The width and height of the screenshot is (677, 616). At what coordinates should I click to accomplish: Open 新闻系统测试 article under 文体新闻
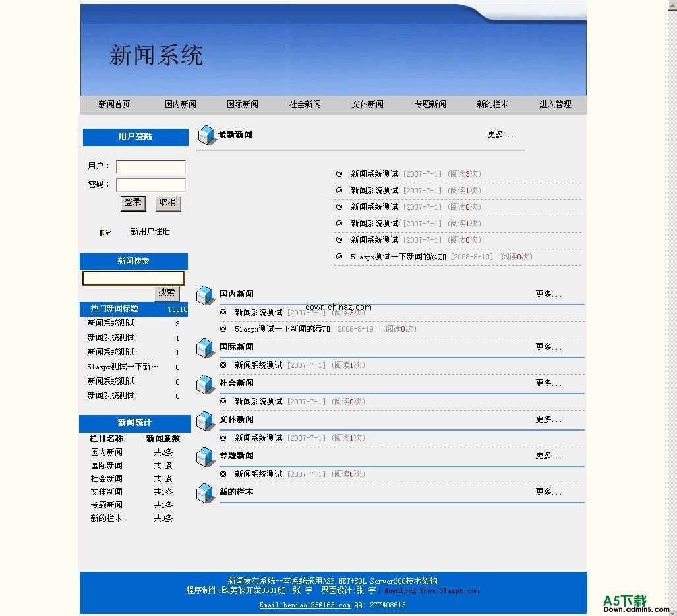258,438
